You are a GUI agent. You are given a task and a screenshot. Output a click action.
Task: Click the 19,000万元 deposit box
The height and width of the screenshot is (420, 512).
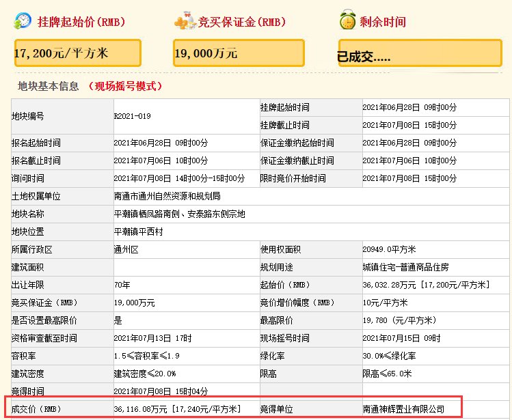239,53
